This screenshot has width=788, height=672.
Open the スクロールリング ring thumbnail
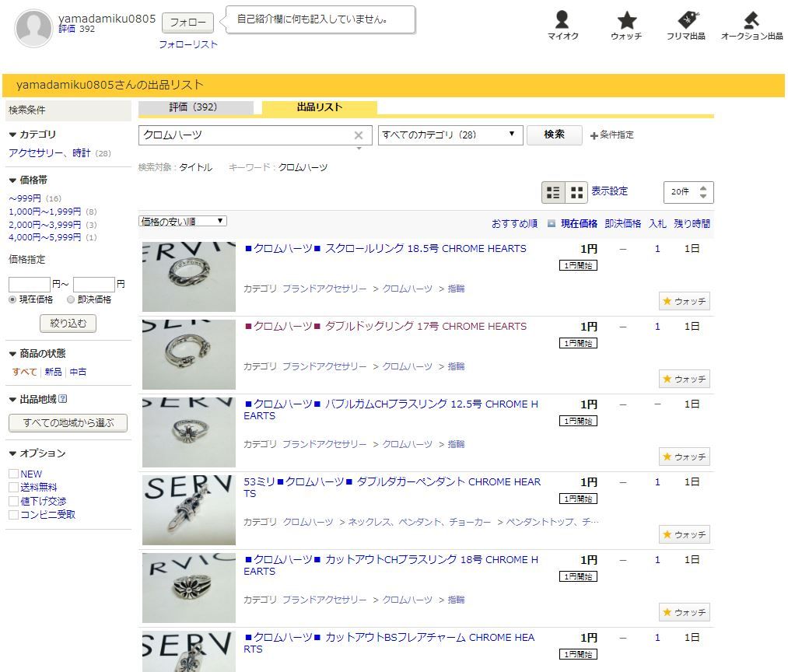point(189,277)
